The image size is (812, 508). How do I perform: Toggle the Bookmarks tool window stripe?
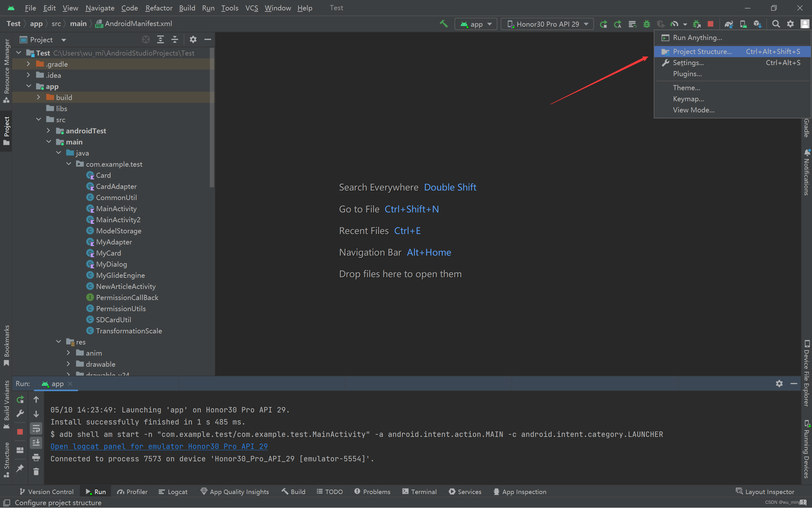[6, 345]
